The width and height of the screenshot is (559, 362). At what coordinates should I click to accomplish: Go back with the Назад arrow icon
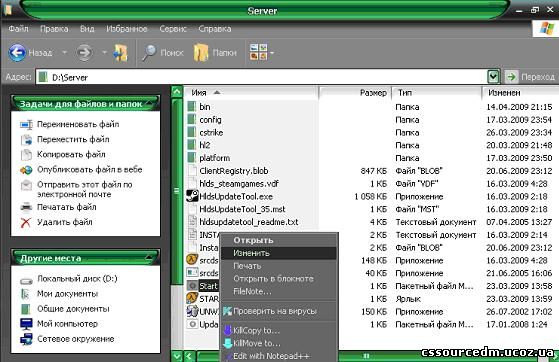coord(17,53)
